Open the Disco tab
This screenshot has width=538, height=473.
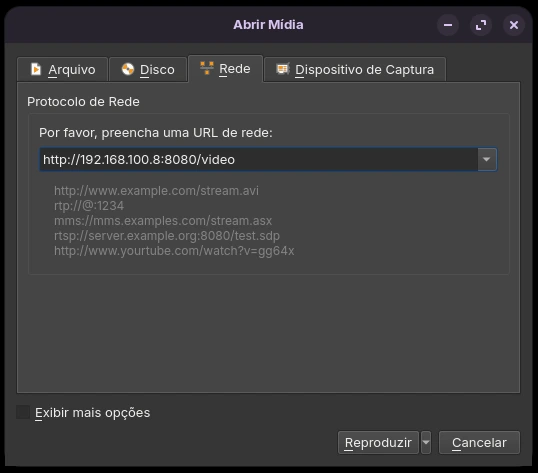(x=148, y=69)
